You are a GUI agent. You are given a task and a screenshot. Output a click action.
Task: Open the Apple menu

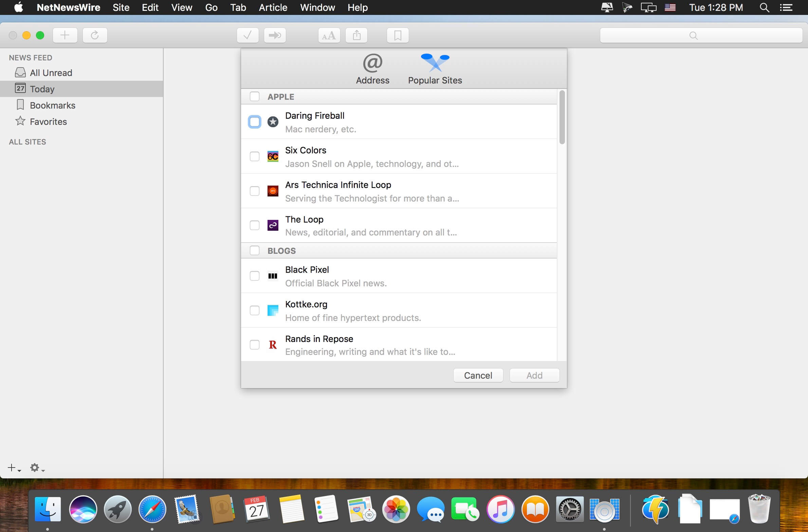coord(19,7)
